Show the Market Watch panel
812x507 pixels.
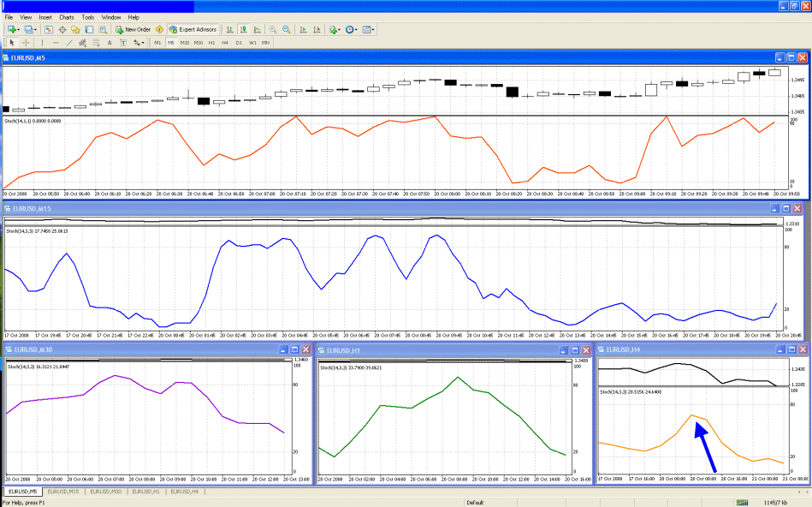point(49,30)
